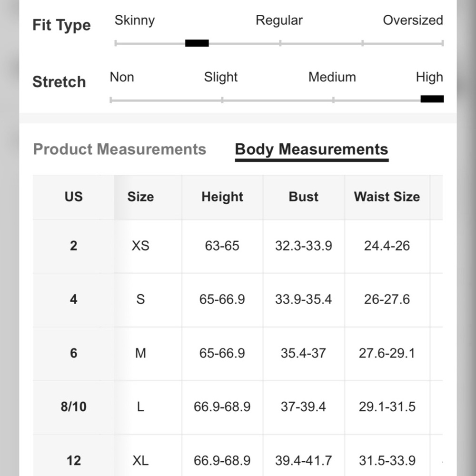The height and width of the screenshot is (476, 476).
Task: Click the bust value 37-39.4
Action: tap(303, 407)
